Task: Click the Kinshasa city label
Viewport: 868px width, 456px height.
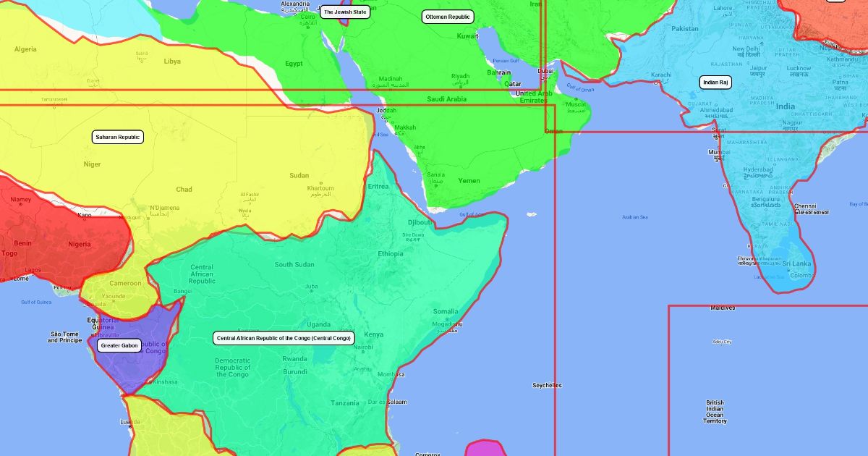Action: 166,382
